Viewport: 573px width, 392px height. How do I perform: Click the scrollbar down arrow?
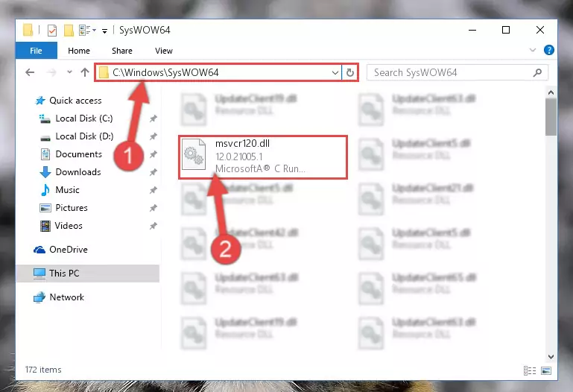coord(551,356)
